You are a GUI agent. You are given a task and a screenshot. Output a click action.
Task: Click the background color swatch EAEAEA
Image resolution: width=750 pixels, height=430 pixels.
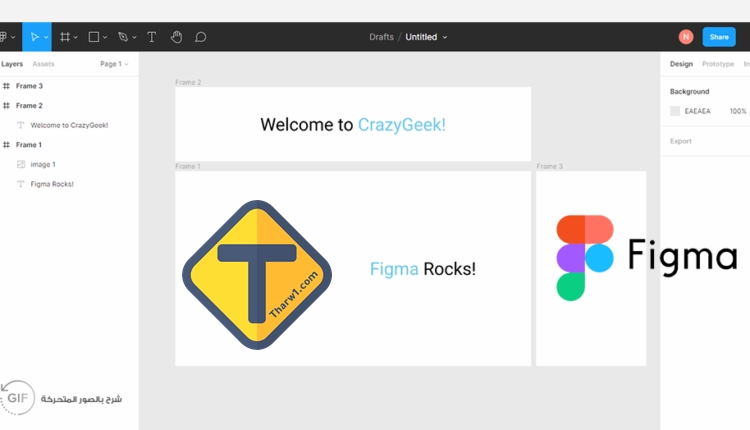[675, 111]
